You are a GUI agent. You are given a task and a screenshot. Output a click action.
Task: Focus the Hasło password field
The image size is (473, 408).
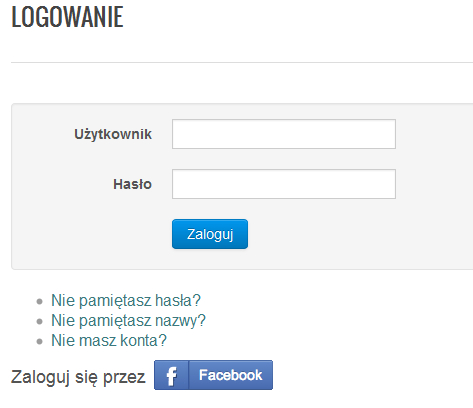(284, 184)
